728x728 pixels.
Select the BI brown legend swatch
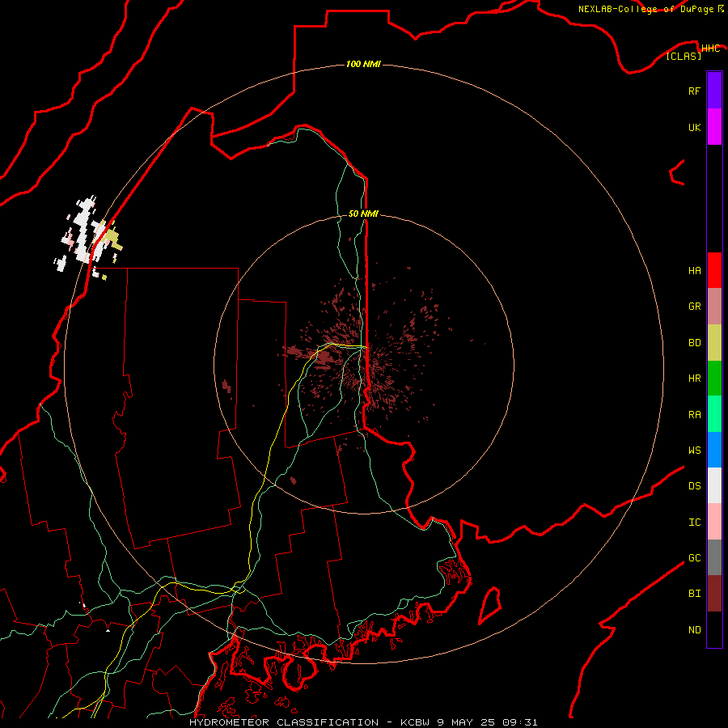tap(714, 594)
